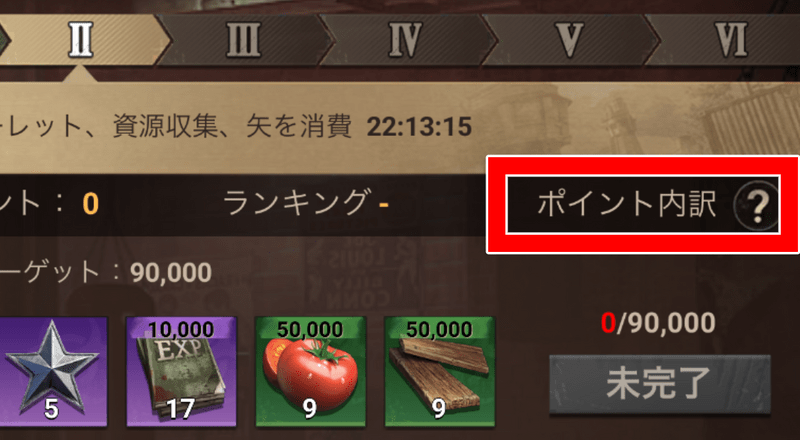This screenshot has width=800, height=440.
Task: Click the 0/90,000 progress counter
Action: pyautogui.click(x=658, y=324)
